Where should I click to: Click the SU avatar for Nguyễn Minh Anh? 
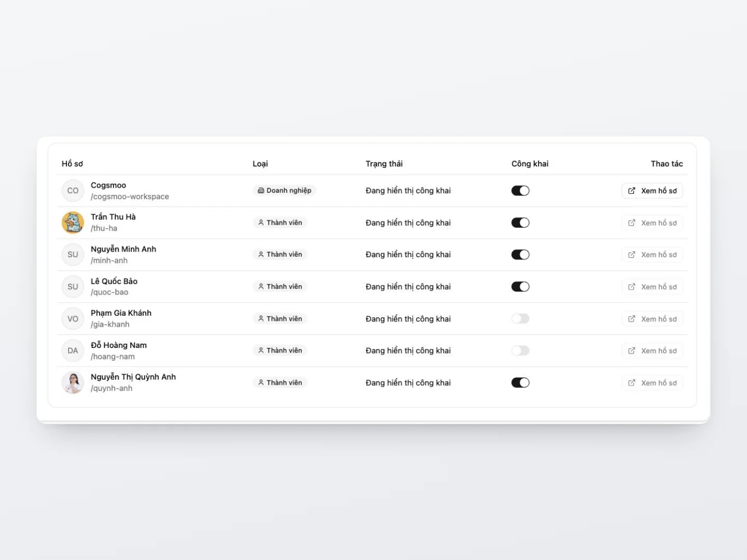point(73,255)
